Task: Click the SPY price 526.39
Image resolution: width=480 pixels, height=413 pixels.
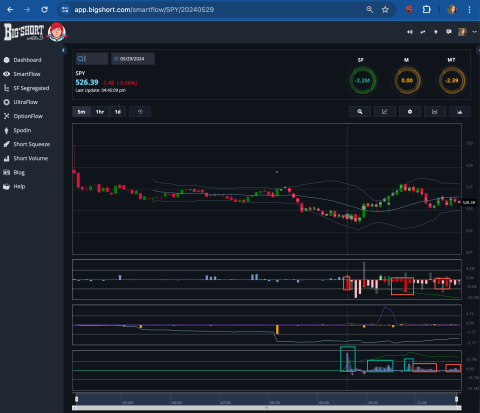Action: click(87, 82)
